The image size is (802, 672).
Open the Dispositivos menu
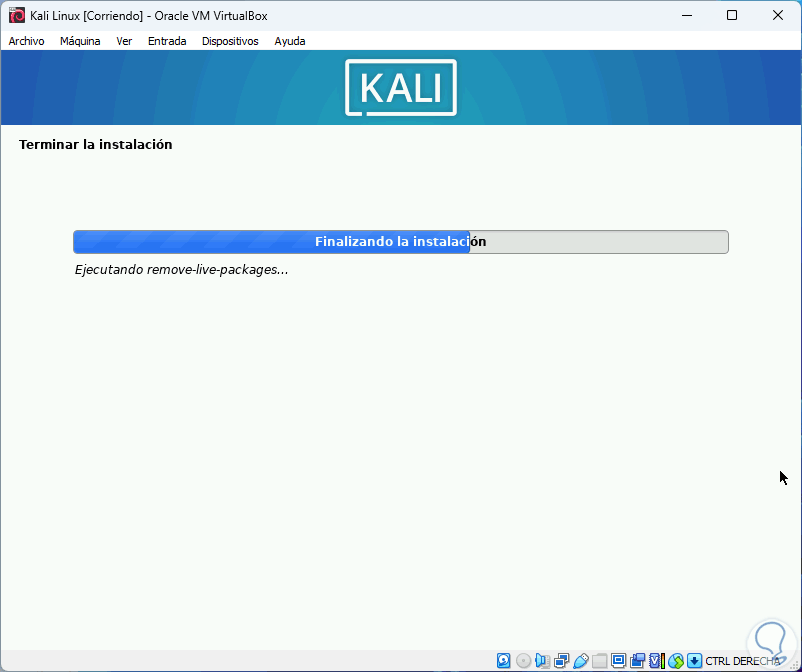click(x=230, y=41)
